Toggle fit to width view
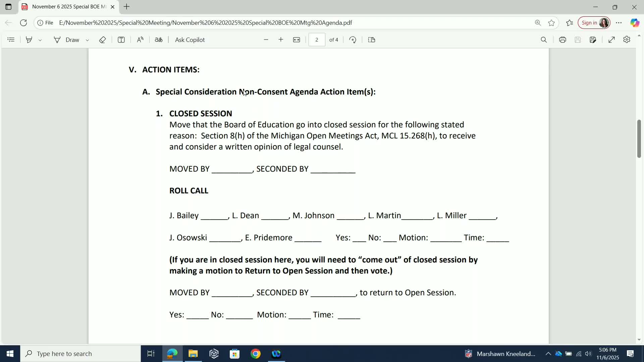This screenshot has height=362, width=644. (x=297, y=40)
